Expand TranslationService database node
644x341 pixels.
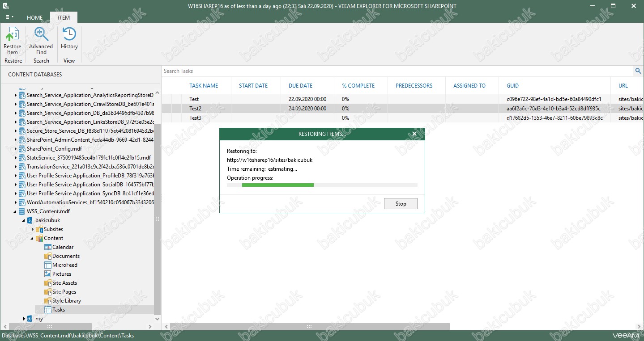16,167
